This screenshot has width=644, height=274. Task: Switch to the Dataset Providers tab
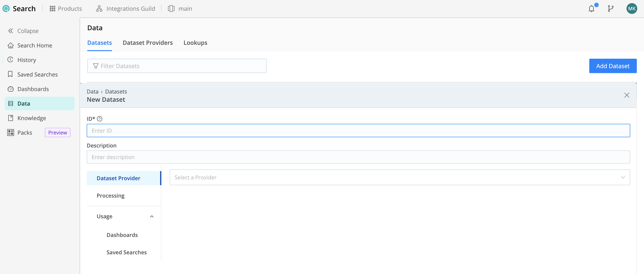click(x=148, y=43)
